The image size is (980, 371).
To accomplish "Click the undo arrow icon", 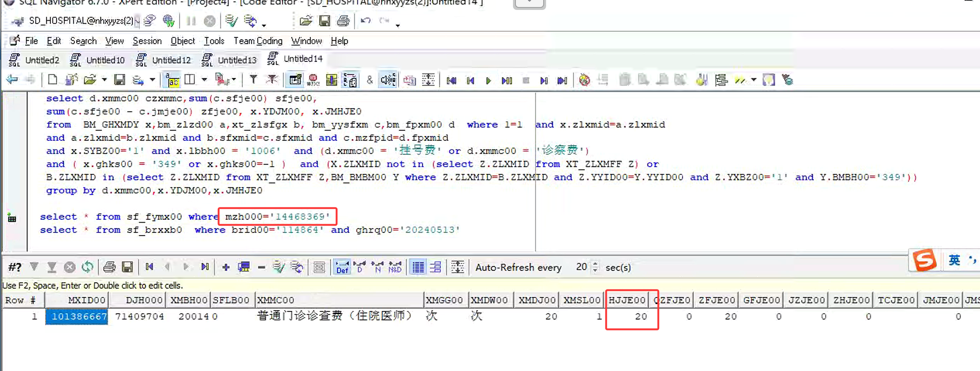I will click(x=365, y=20).
